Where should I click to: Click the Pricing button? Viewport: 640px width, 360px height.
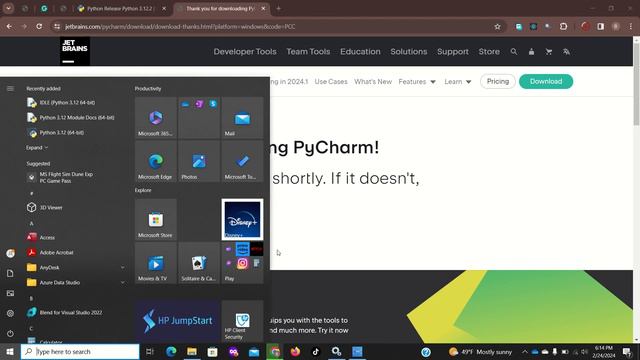[498, 81]
